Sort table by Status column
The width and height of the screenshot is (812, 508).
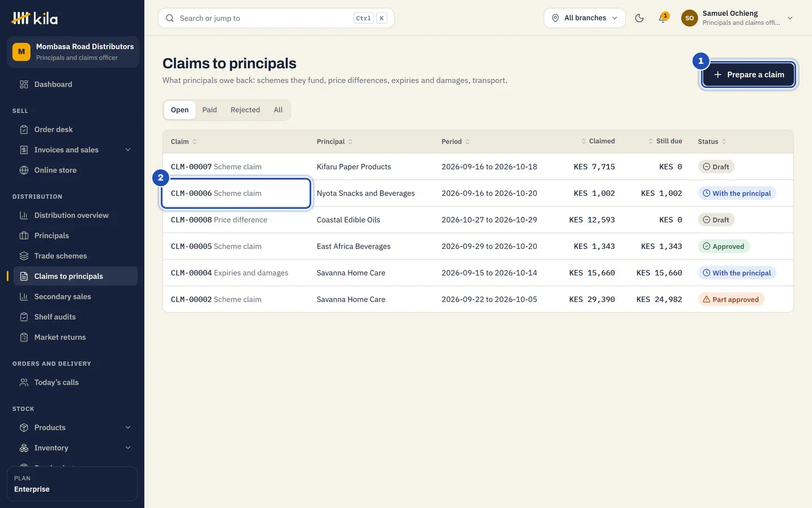tap(712, 142)
